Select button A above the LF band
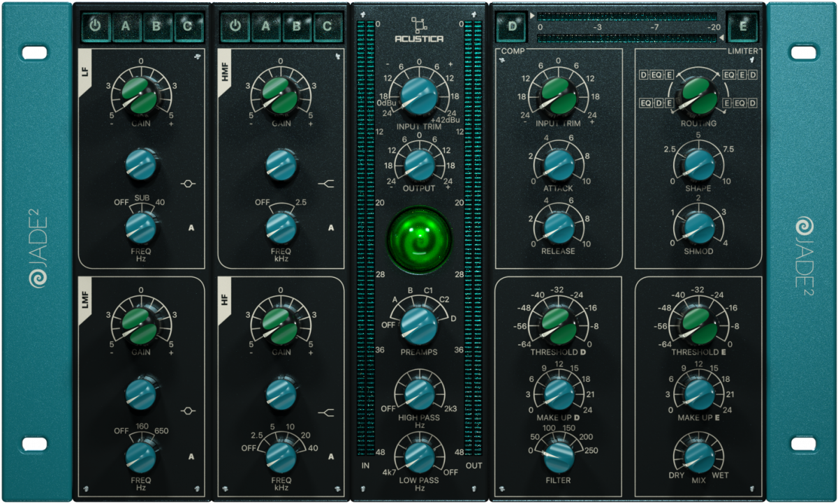 (x=126, y=27)
